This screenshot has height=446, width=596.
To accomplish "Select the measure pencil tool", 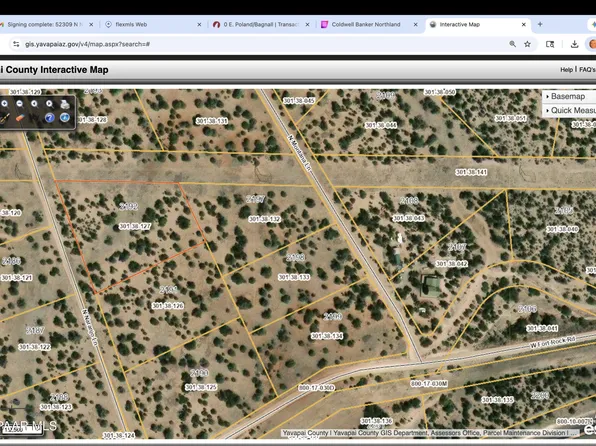I will pos(5,118).
